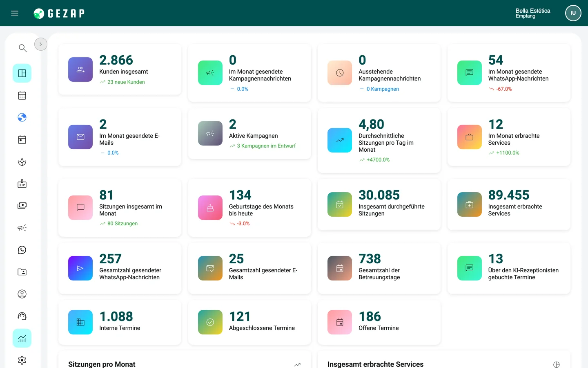Click the Bella Estética Empfang account label
Image resolution: width=588 pixels, height=368 pixels.
pyautogui.click(x=533, y=13)
